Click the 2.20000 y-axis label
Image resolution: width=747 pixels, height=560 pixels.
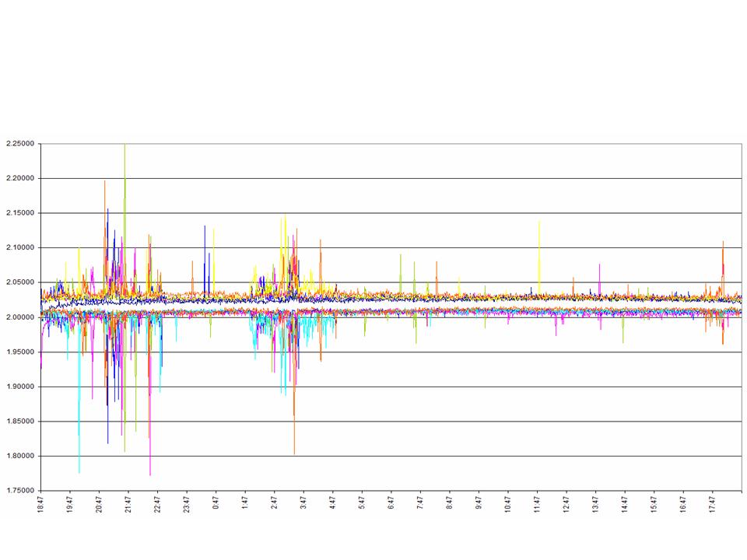(x=20, y=178)
